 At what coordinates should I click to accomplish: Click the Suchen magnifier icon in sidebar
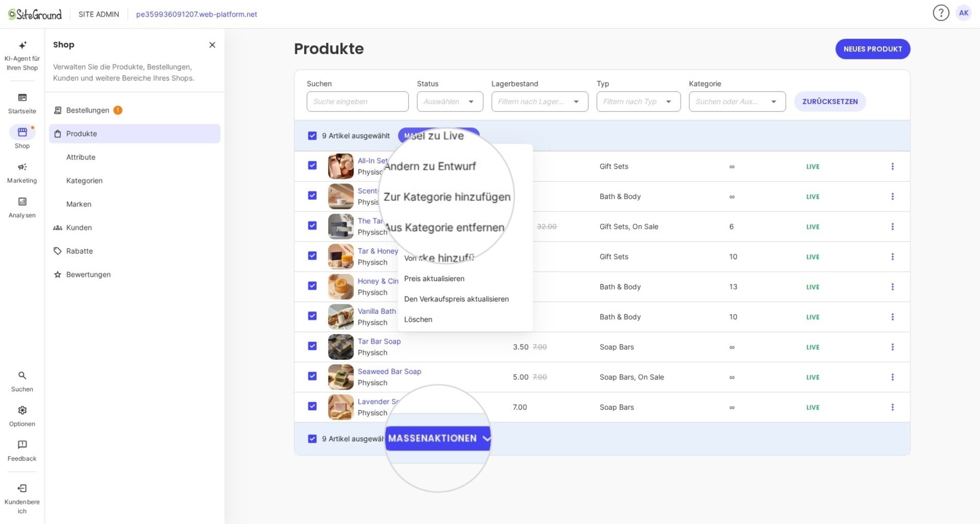[22, 376]
